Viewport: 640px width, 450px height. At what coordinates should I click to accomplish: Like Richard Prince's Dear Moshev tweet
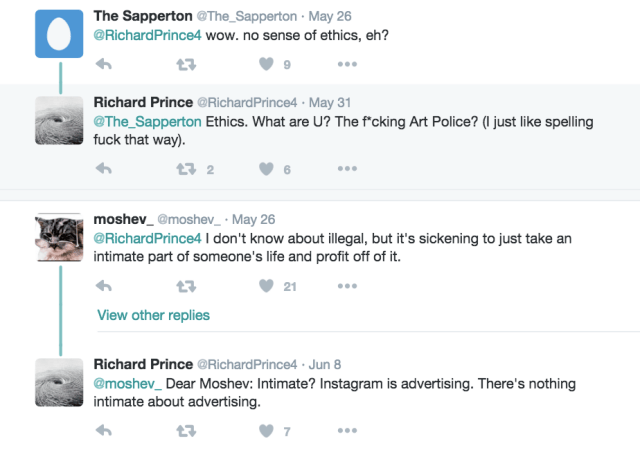[266, 431]
